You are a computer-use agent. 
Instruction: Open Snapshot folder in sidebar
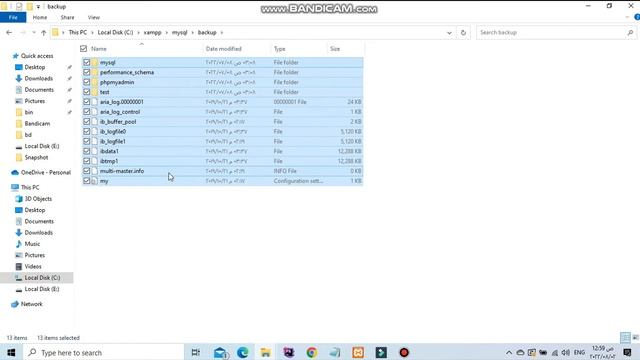coord(36,157)
